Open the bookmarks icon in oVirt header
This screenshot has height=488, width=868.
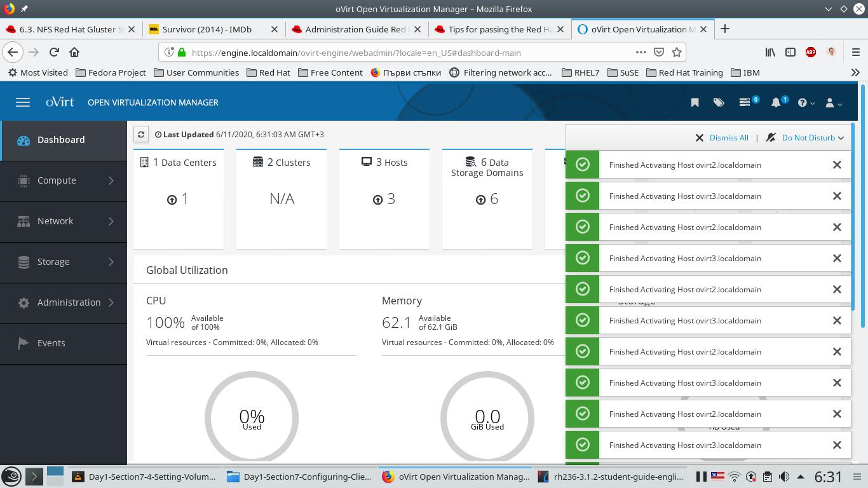coord(695,102)
